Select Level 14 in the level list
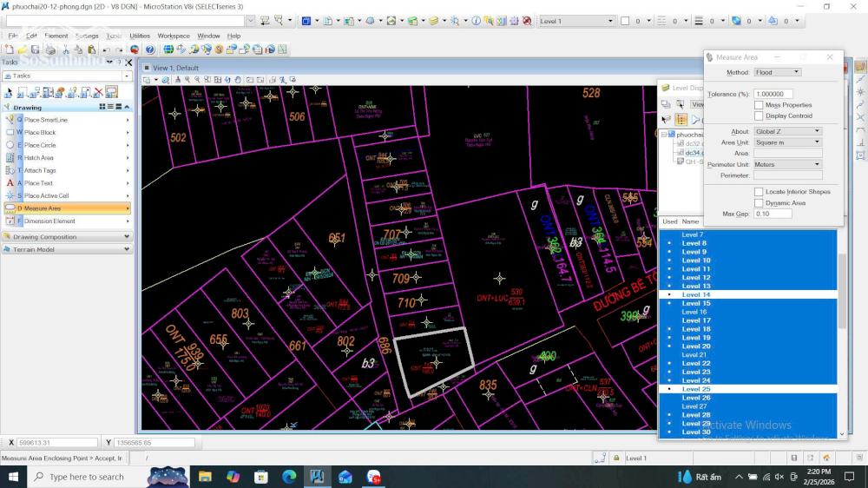 coord(696,295)
